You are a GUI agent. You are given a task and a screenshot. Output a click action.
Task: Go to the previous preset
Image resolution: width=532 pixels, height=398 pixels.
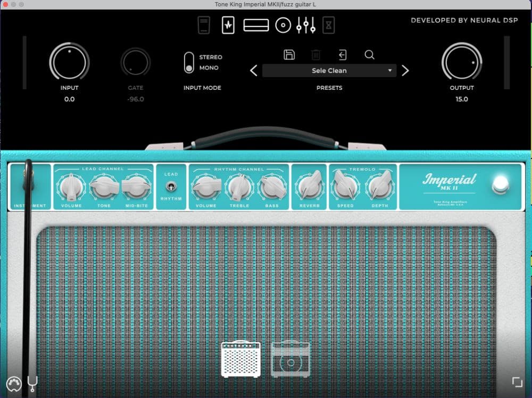click(x=253, y=71)
